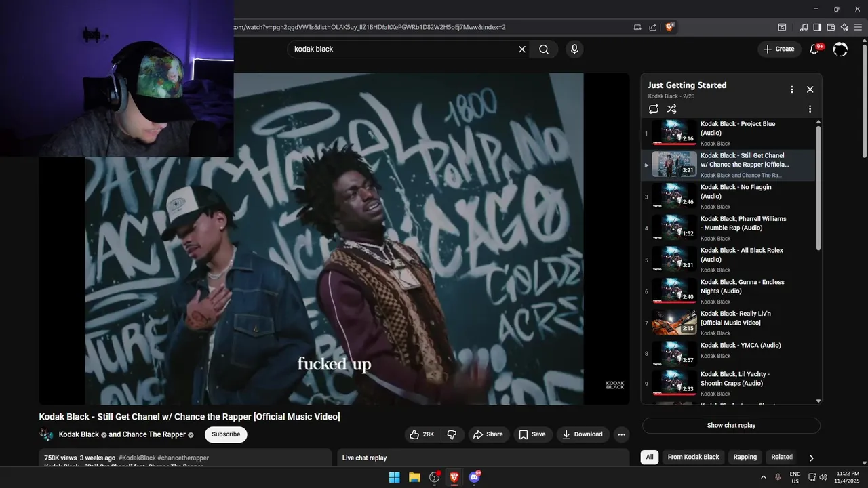Click the Create button
The image size is (868, 488).
point(778,49)
